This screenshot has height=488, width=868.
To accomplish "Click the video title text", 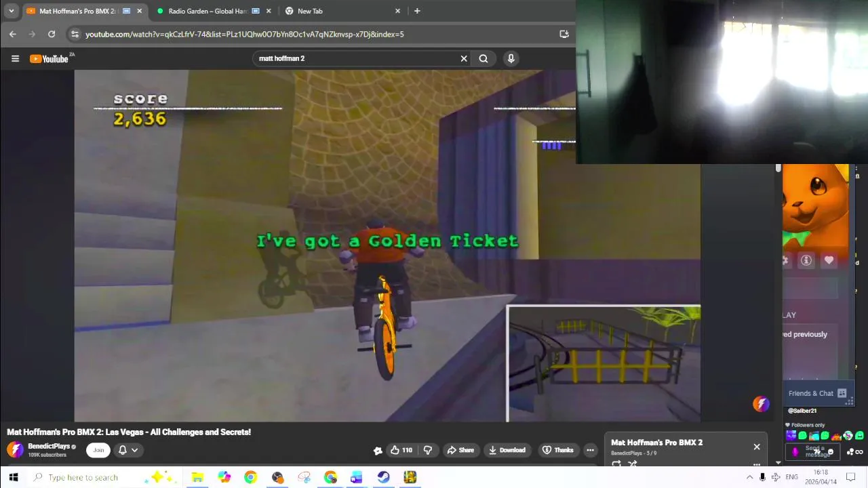I will tap(129, 432).
